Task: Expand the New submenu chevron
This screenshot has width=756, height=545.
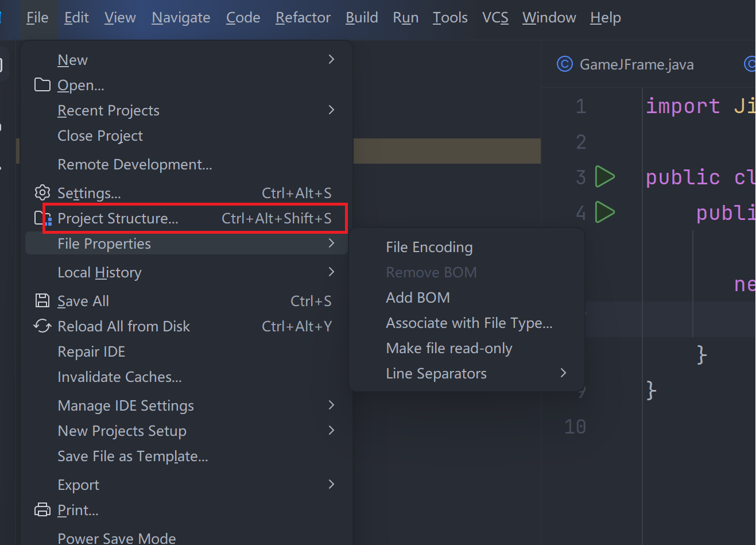Action: (x=331, y=60)
